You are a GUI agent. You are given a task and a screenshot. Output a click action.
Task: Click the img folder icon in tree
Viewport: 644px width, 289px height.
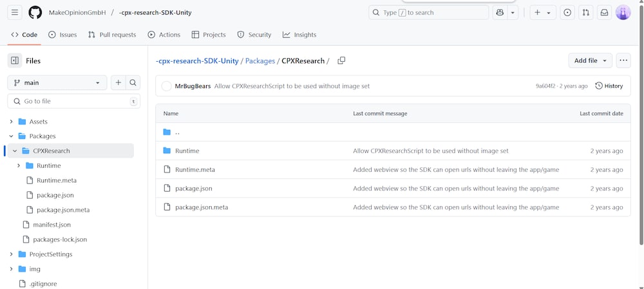pos(22,269)
